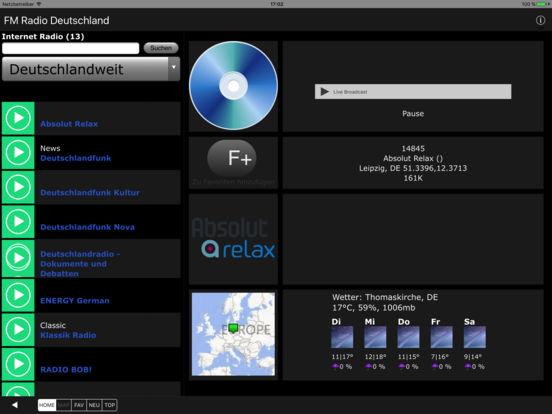Viewport: 552px width, 414px height.
Task: Open the Deutschlandfunk Nova link
Action: [88, 227]
